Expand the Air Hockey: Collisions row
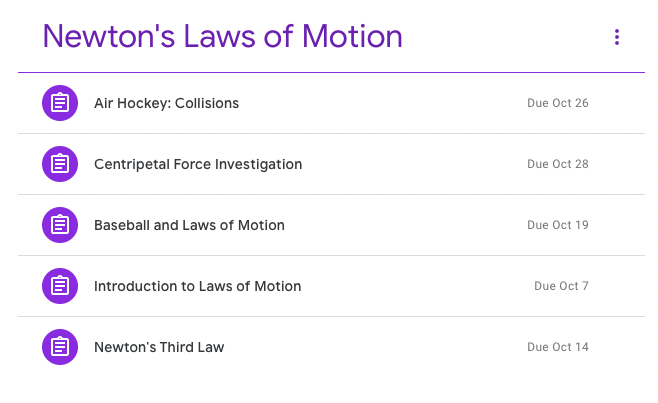The image size is (658, 403). coord(332,103)
